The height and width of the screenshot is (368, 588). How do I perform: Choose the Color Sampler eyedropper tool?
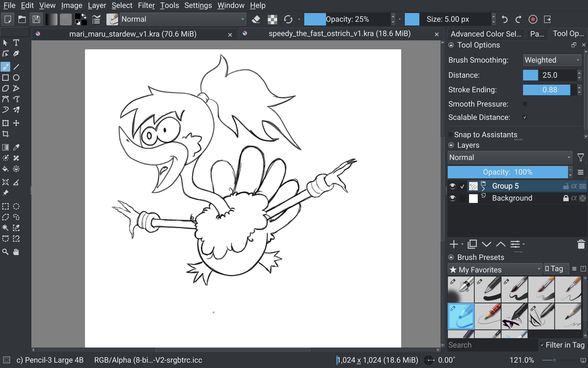point(16,147)
